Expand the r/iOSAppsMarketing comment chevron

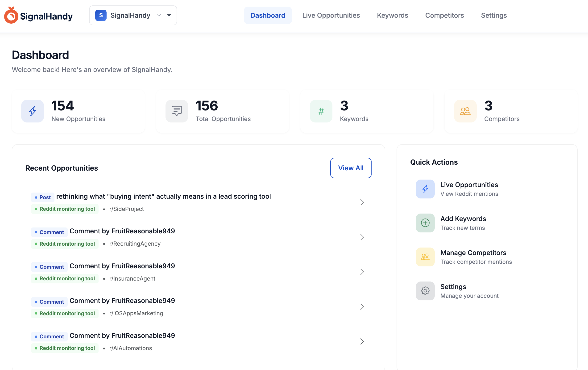coord(362,307)
